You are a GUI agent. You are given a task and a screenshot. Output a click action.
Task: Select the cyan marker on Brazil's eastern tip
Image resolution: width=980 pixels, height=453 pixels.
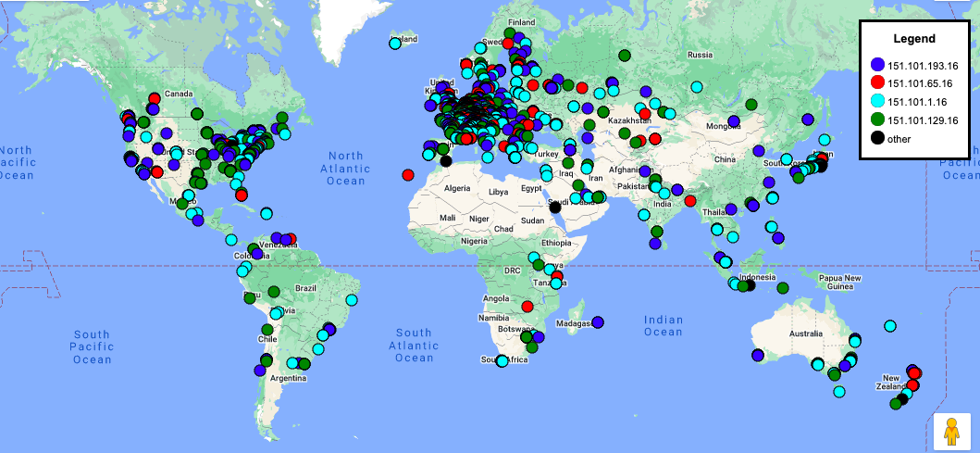352,300
